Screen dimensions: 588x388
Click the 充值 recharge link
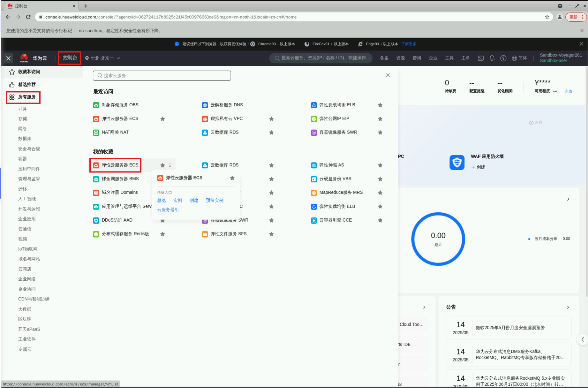point(568,91)
